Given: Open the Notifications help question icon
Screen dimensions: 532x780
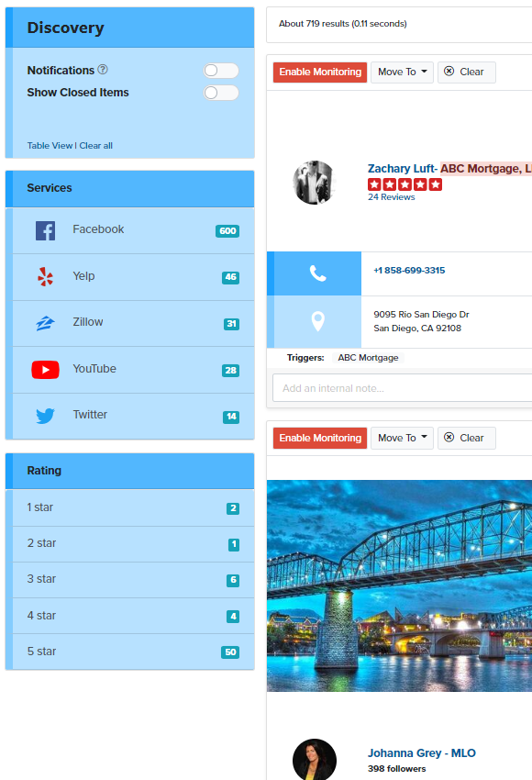Looking at the screenshot, I should pos(103,70).
